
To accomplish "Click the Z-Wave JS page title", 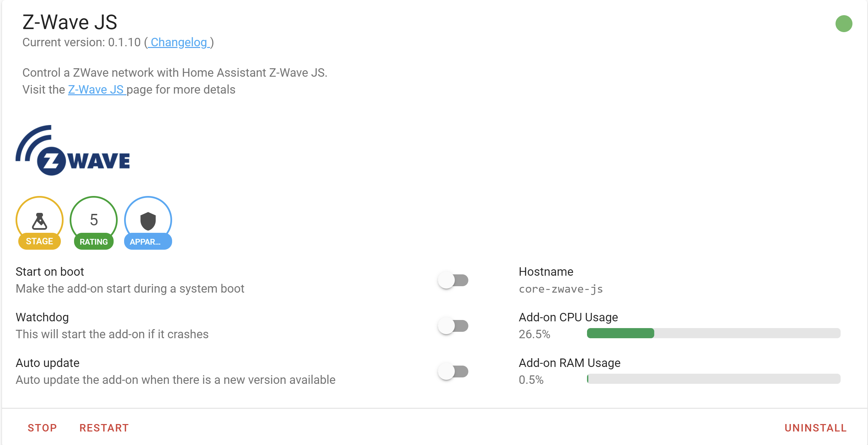I will [x=70, y=22].
